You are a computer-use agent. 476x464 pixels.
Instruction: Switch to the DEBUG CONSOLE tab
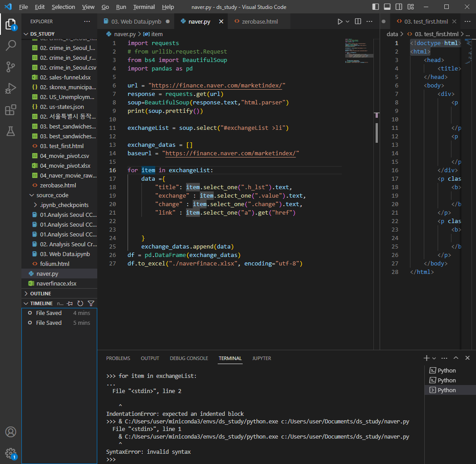(189, 358)
